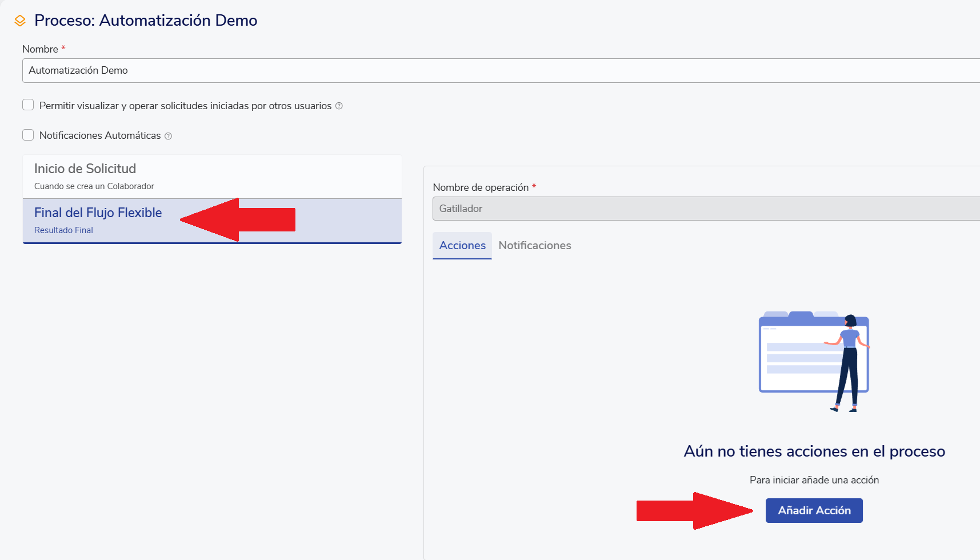
Task: Click help icon next to Notificaciones Automáticas
Action: pyautogui.click(x=168, y=136)
